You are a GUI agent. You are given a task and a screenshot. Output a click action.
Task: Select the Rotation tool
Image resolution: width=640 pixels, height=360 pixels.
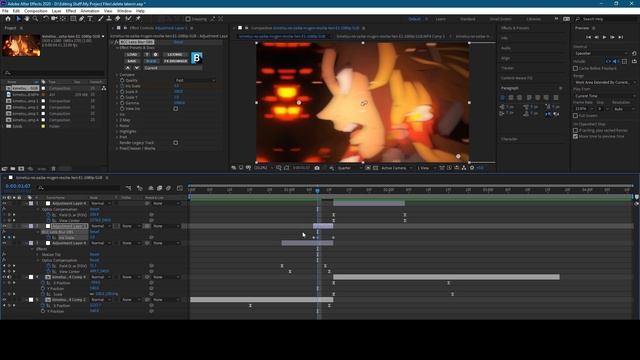click(46, 19)
